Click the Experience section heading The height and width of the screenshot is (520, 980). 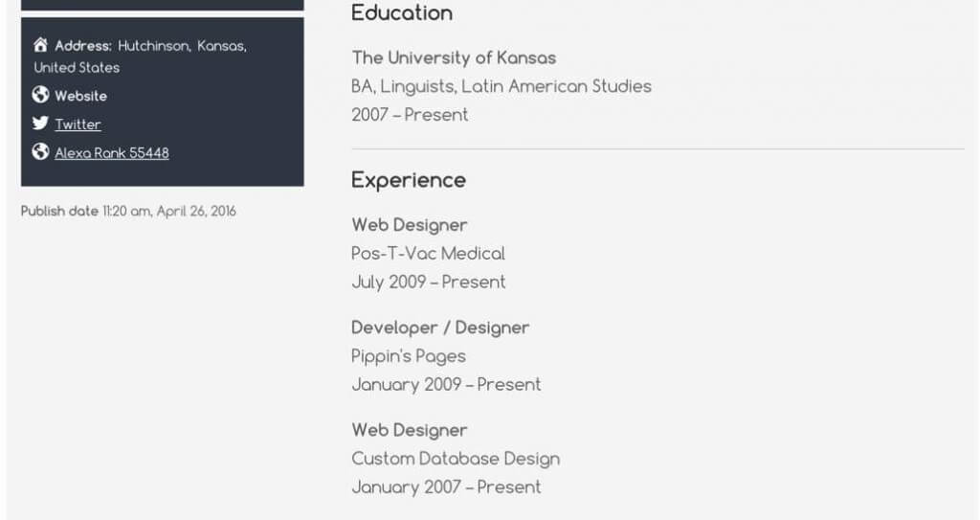click(409, 180)
